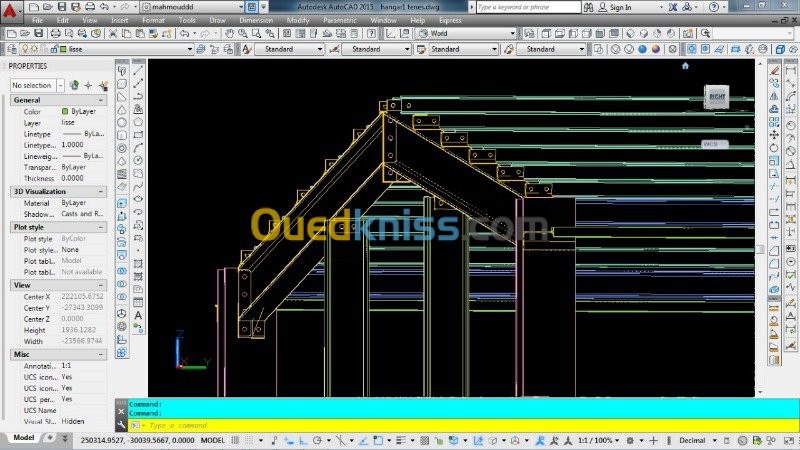Click the Conceptual visual style sphere icon
This screenshot has width=800, height=450.
click(656, 49)
